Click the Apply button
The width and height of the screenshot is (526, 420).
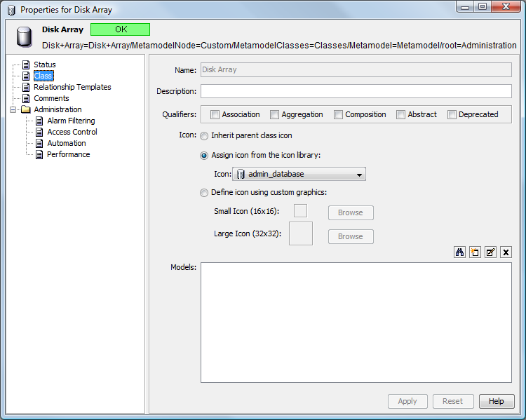tap(407, 401)
